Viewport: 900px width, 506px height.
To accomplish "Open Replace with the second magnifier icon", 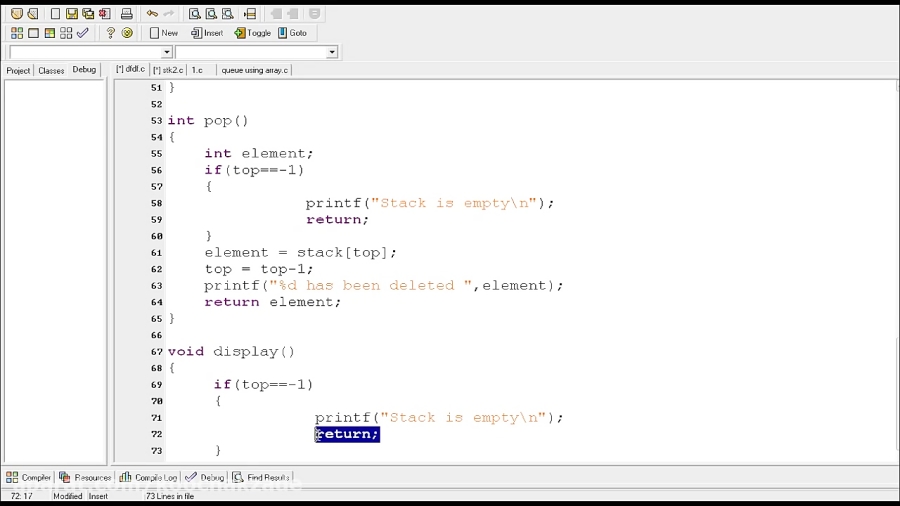I will tap(211, 13).
